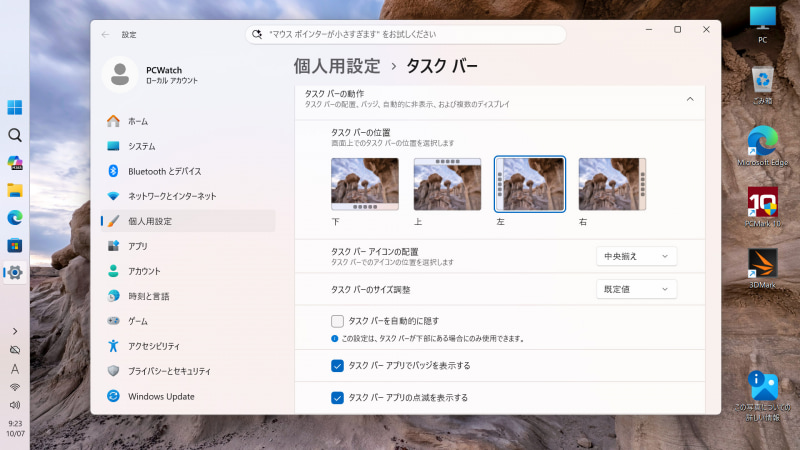Image resolution: width=800 pixels, height=450 pixels.
Task: Select the PC desktop icon
Action: (762, 24)
